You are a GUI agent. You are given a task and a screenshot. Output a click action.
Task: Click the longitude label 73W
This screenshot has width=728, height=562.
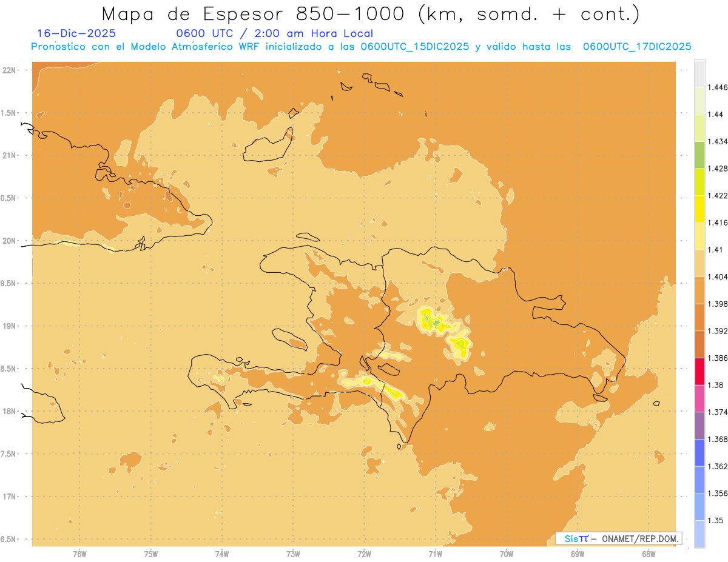(293, 554)
